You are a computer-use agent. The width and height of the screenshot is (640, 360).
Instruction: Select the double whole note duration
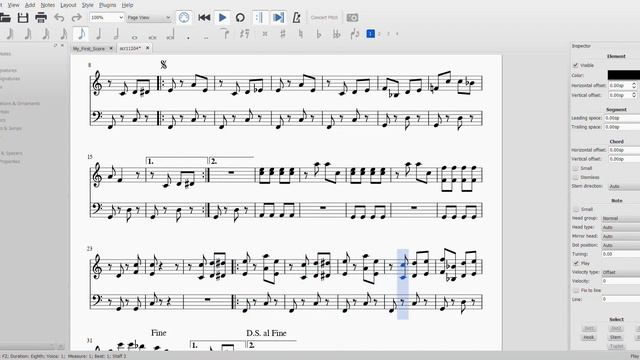[153, 37]
